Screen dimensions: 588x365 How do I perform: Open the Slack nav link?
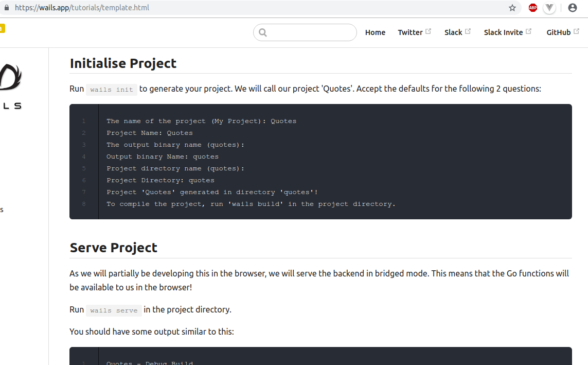pyautogui.click(x=453, y=32)
